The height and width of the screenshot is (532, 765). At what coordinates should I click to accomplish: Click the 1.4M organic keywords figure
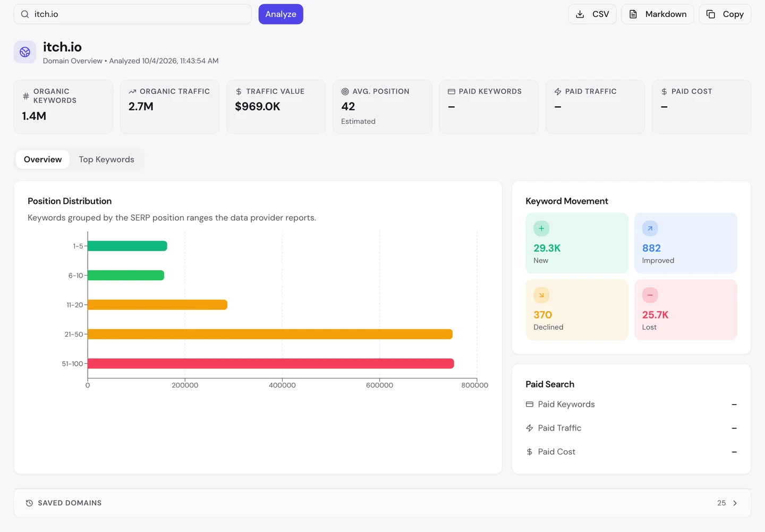click(34, 116)
